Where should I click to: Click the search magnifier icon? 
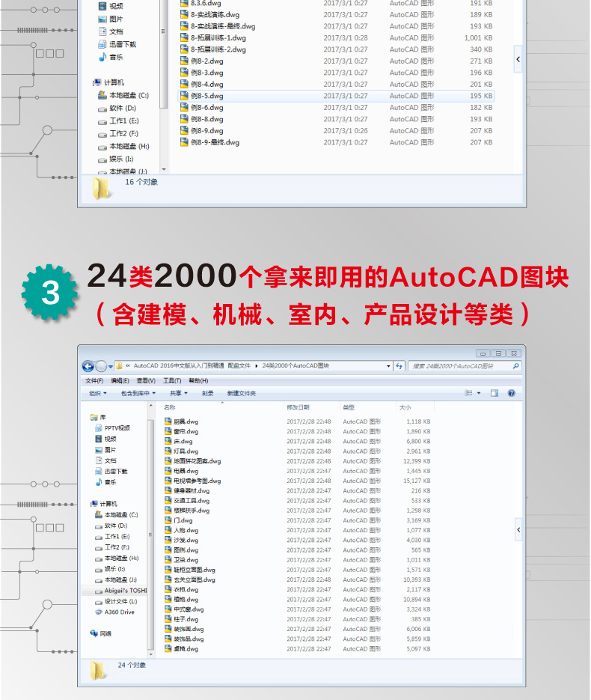(515, 366)
